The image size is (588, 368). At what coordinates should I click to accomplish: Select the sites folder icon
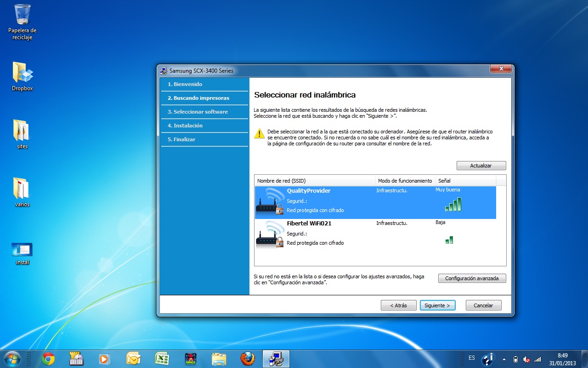tap(22, 134)
